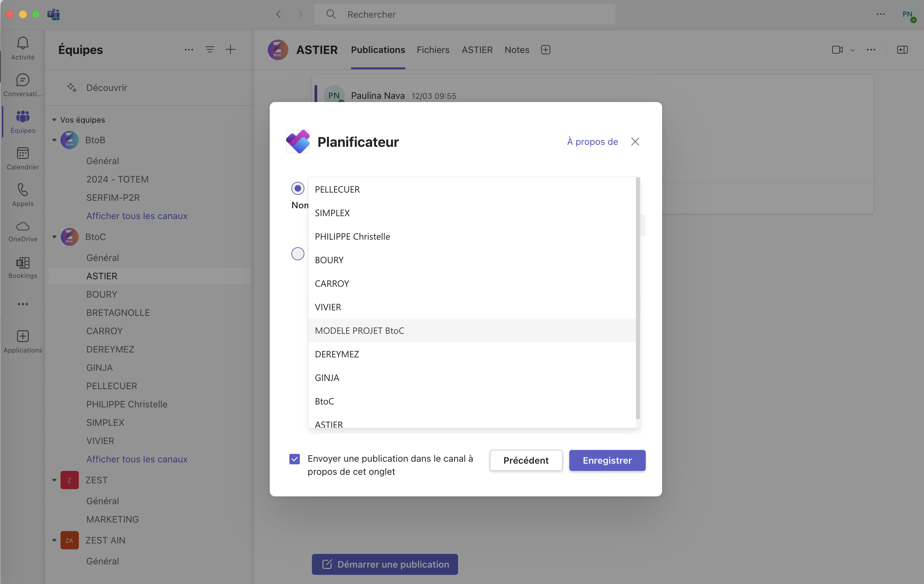
Task: Collapse the BtoB team tree
Action: 54,140
